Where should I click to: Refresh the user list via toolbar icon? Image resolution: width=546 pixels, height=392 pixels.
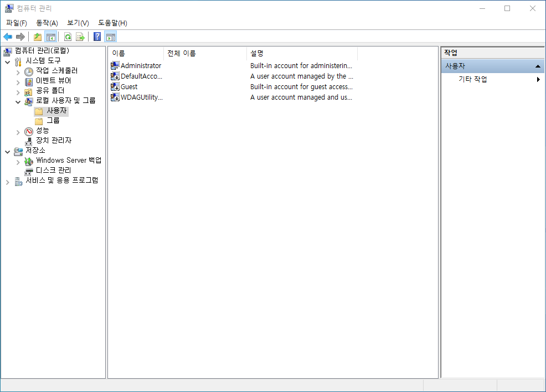coord(68,37)
